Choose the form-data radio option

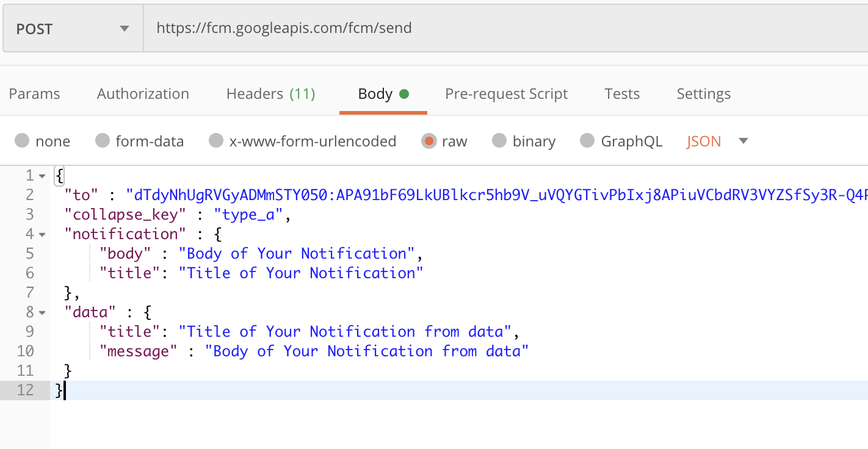(103, 142)
